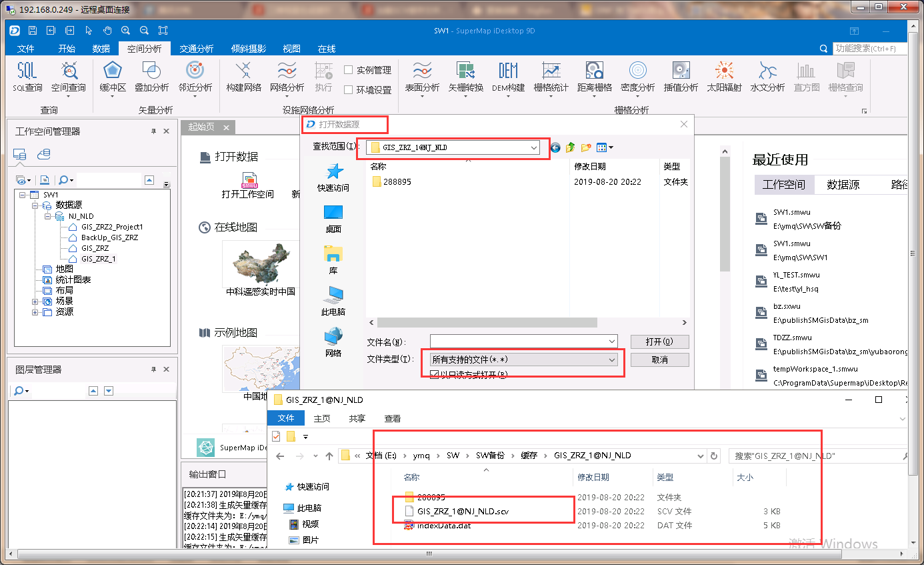
Task: Create new folder in 打开数据源 dialog
Action: [586, 147]
